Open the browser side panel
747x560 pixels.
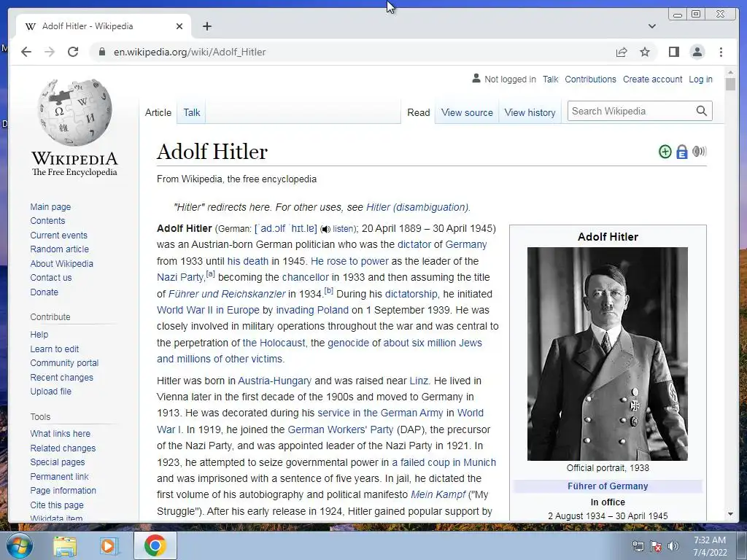pyautogui.click(x=673, y=52)
